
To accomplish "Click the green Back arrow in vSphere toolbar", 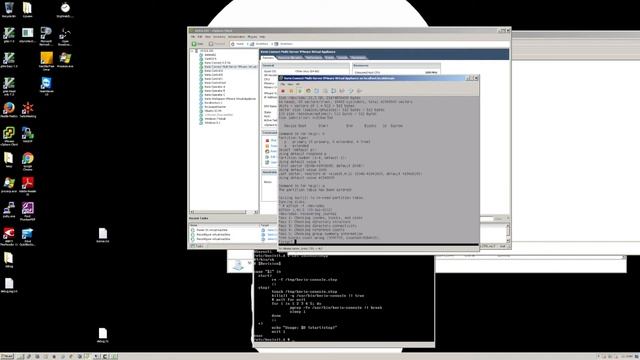I will 194,44.
